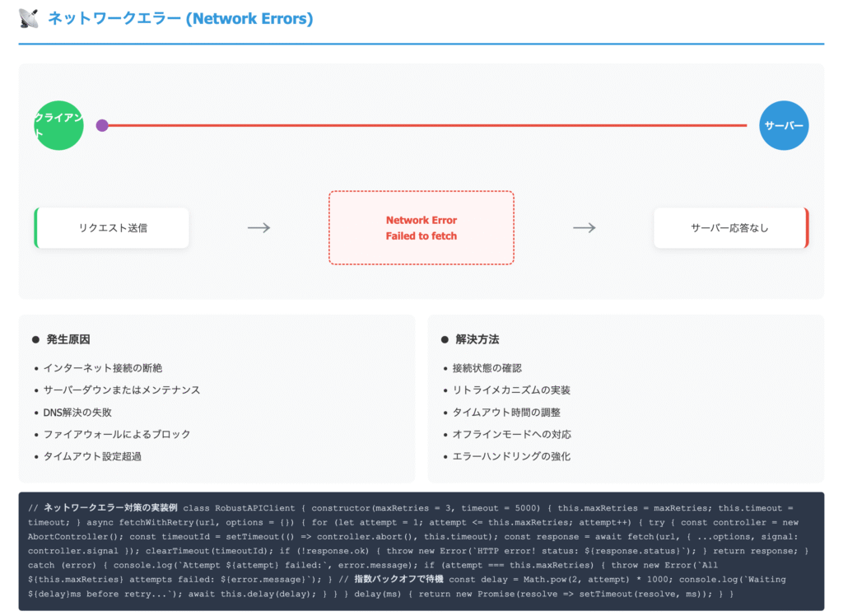
Task: Click the blue サーバー circle
Action: pos(784,125)
